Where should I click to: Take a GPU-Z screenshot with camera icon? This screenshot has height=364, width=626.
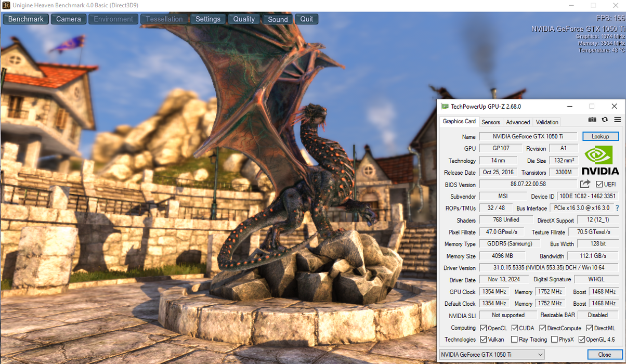(x=592, y=120)
